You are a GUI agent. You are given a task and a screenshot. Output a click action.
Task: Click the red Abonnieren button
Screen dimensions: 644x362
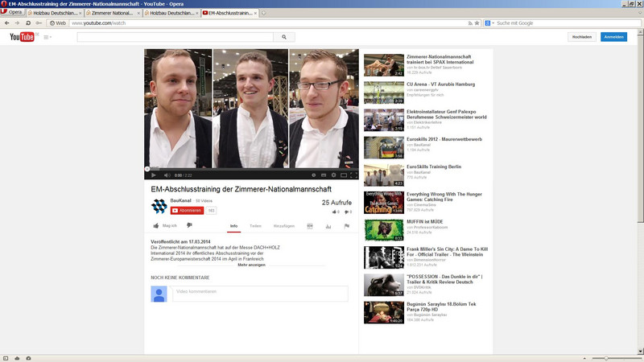click(x=187, y=210)
